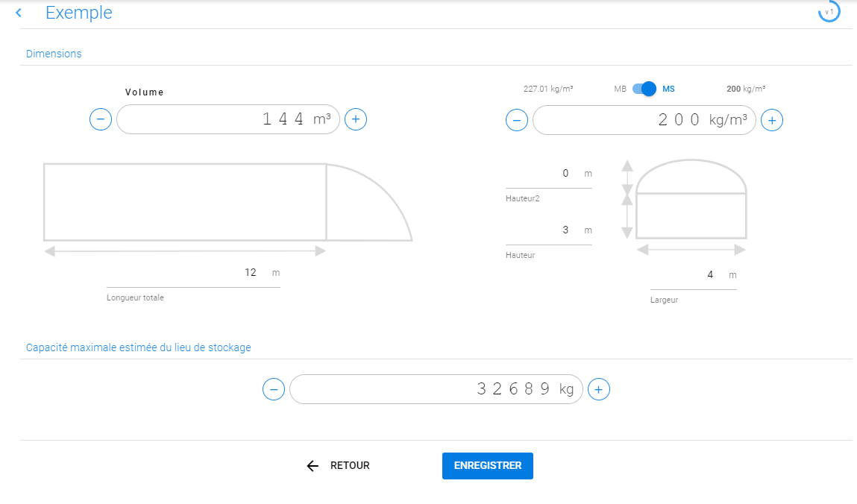Edit the capacity field showing 32689 kg

pos(436,389)
